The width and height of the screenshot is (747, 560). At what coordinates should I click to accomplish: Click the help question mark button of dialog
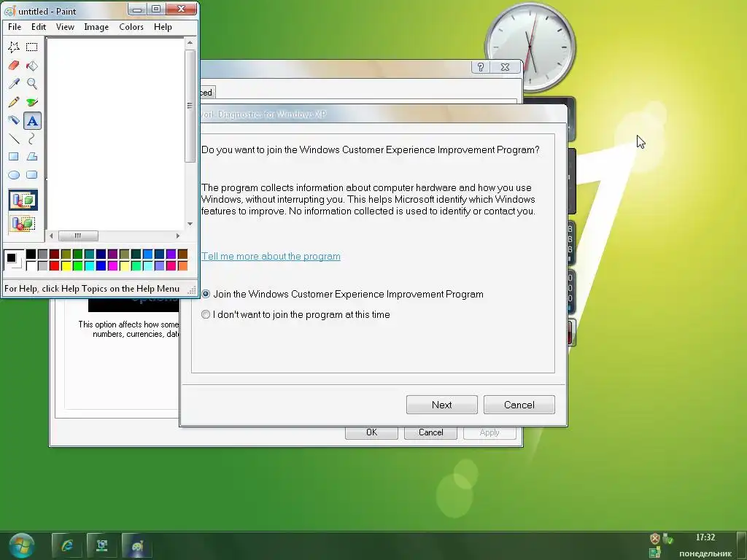click(x=480, y=67)
